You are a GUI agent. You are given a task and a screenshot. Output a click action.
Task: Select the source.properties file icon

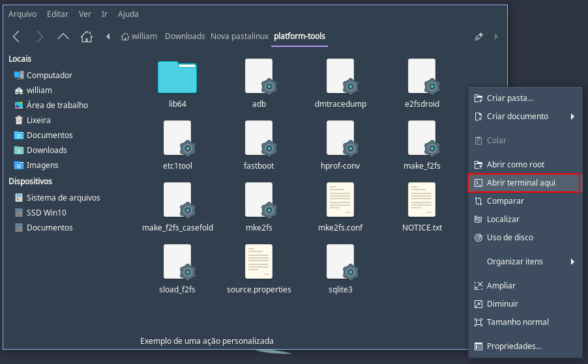(x=259, y=261)
